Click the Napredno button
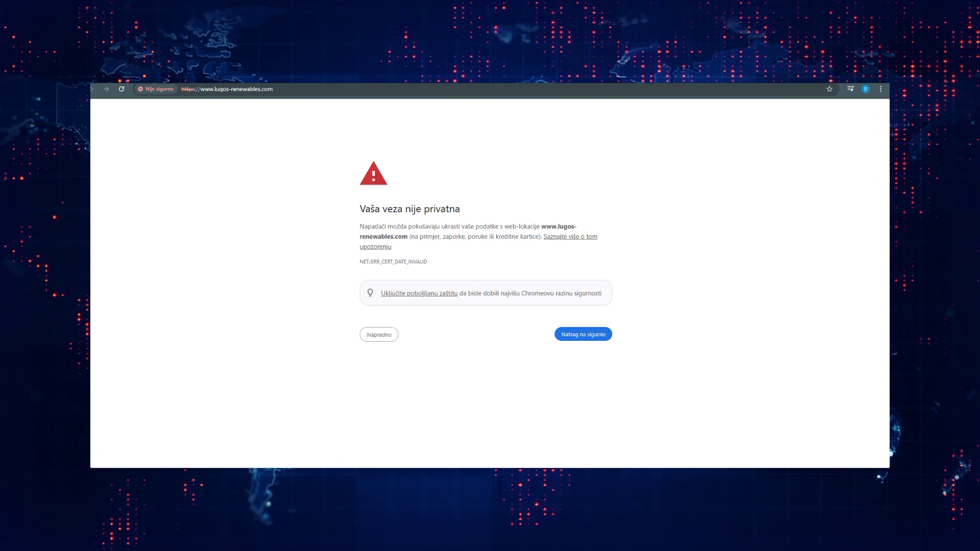Image resolution: width=980 pixels, height=551 pixels. [x=379, y=335]
